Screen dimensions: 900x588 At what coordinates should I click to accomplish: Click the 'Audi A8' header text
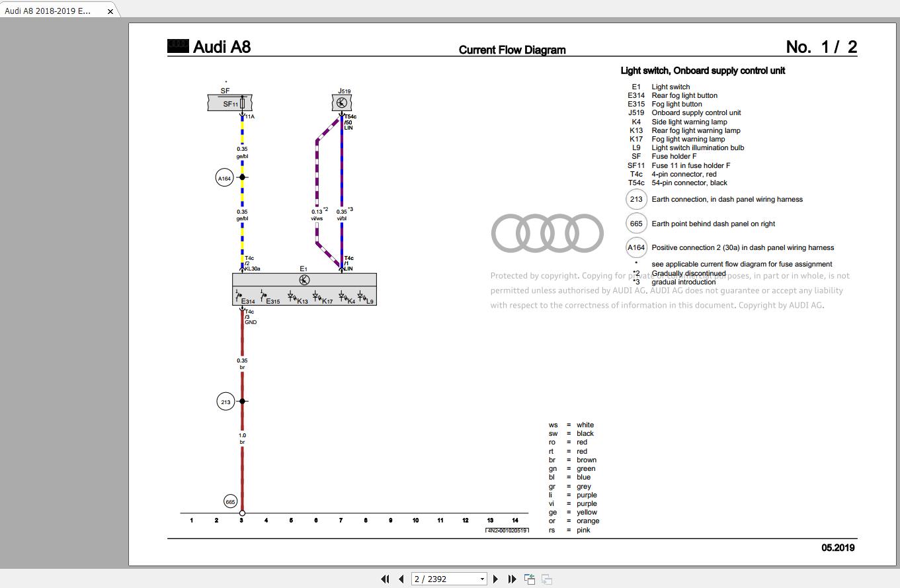[x=222, y=47]
